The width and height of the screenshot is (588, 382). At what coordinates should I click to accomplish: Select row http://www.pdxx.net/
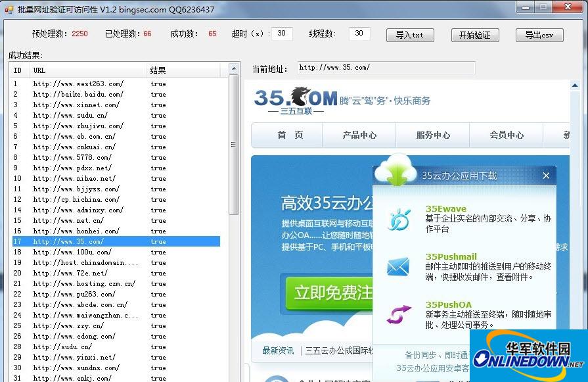115,168
